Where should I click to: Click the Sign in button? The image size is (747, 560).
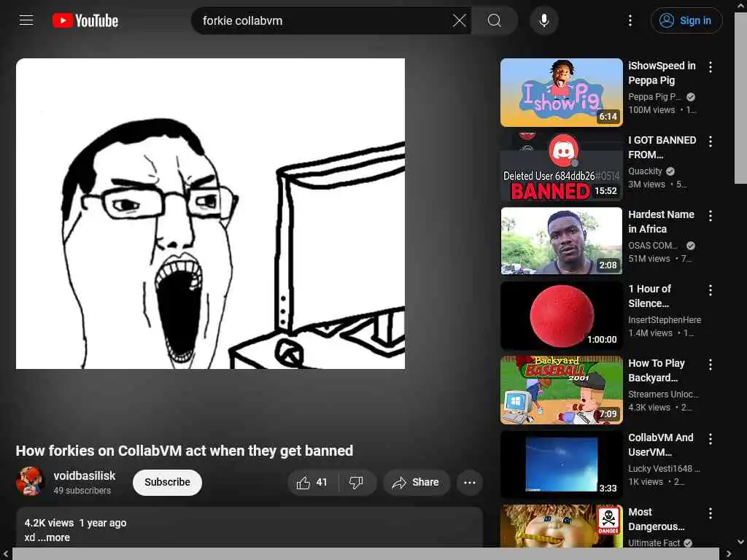coord(686,20)
